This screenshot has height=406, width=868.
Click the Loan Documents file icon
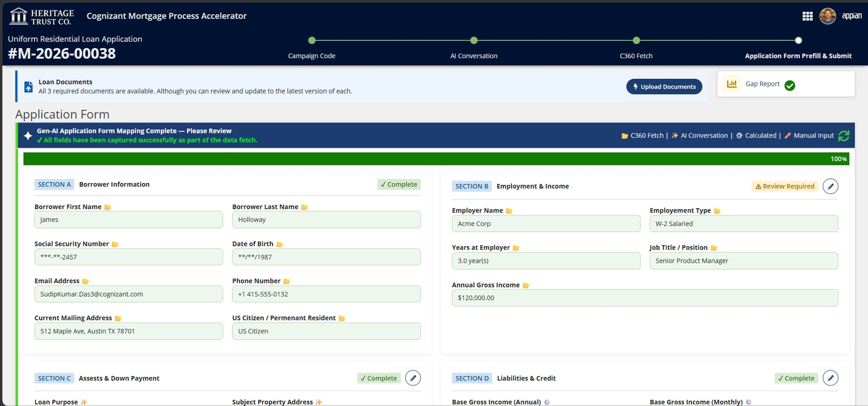29,87
